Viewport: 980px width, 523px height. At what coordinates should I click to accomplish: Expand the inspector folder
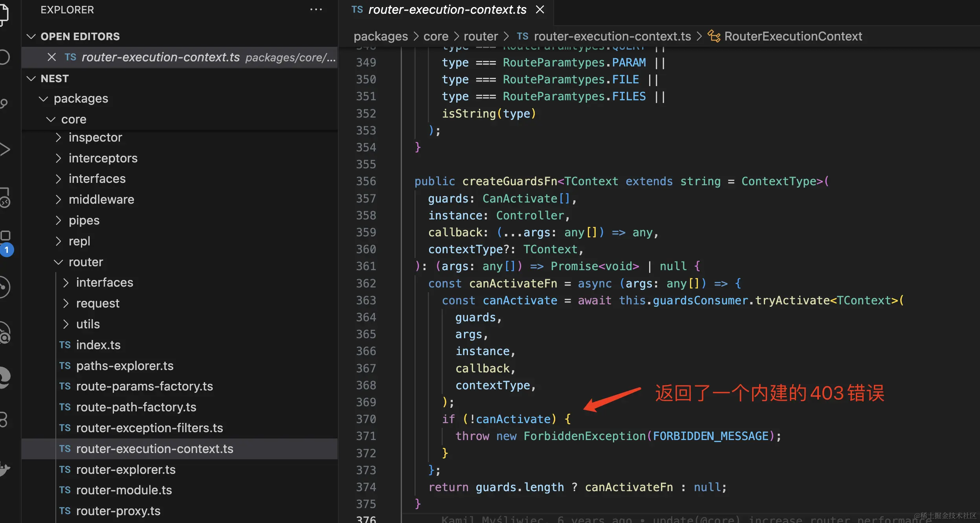click(59, 138)
